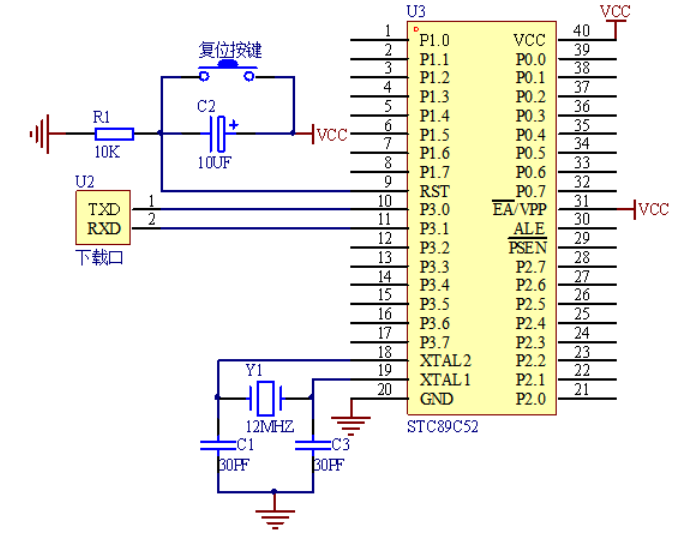Click the VCC pin label inside U3
The width and height of the screenshot is (680, 545).
pyautogui.click(x=529, y=40)
